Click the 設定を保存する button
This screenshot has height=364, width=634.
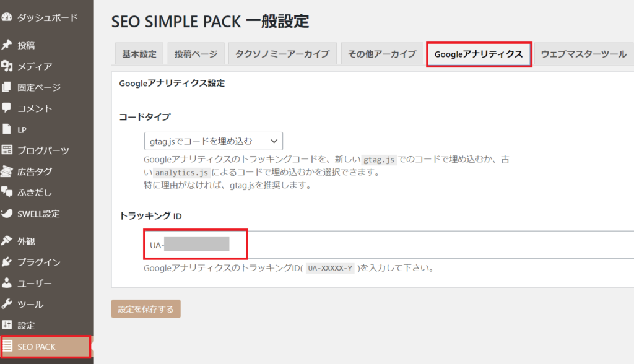click(x=146, y=309)
